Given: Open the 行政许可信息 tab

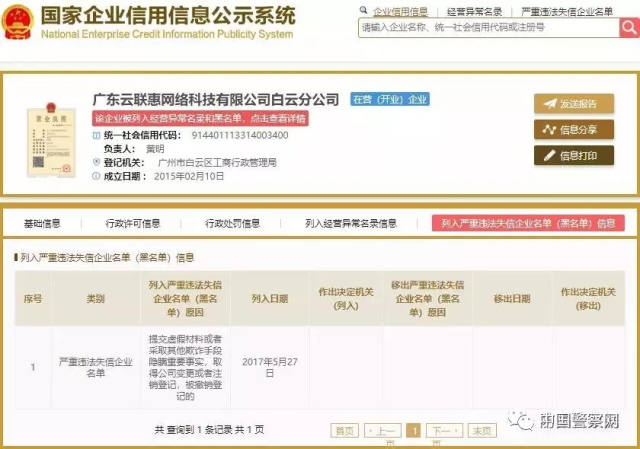Looking at the screenshot, I should [132, 223].
